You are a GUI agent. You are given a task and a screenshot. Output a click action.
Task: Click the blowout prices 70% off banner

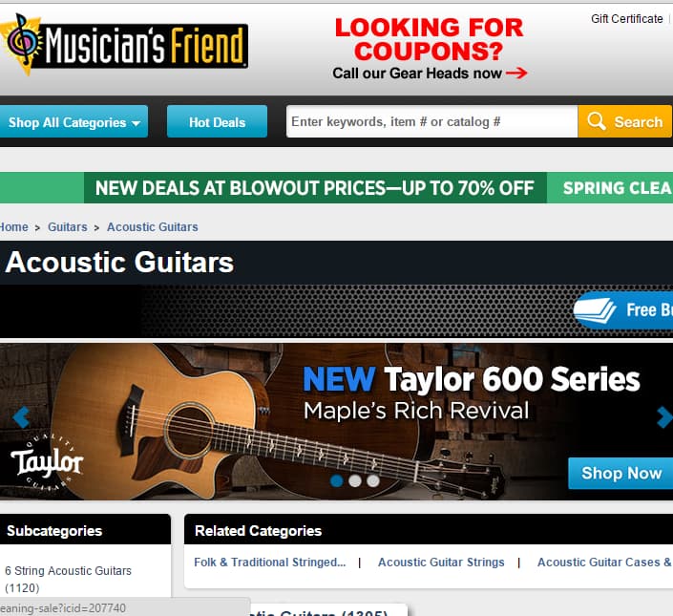click(x=315, y=187)
